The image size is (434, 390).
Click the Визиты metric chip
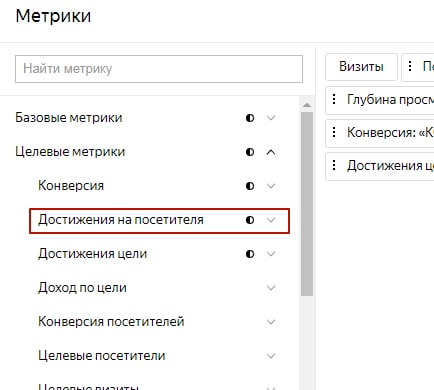pos(361,67)
